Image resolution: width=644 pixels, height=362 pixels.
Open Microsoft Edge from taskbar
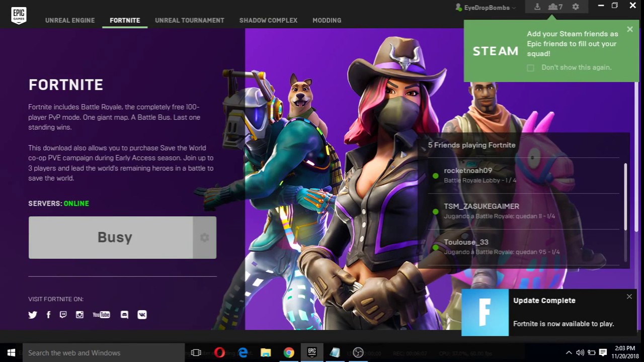pos(243,352)
